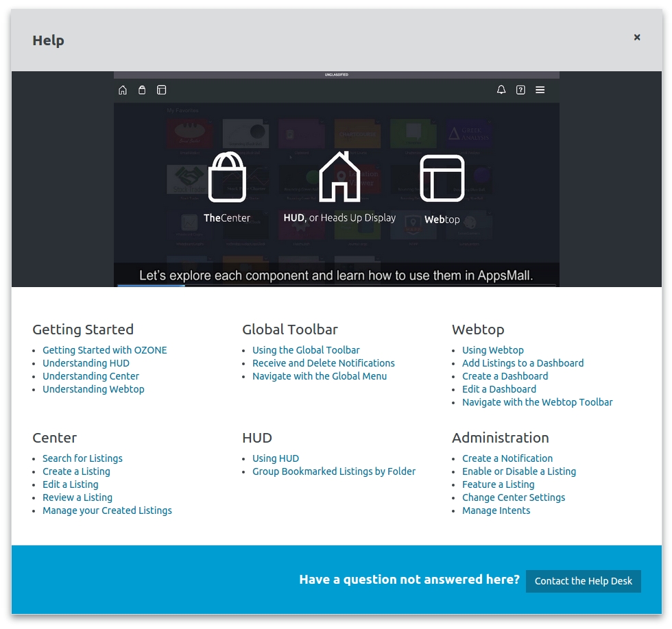Click the Global Toolbar heading
672x629 pixels.
[290, 330]
